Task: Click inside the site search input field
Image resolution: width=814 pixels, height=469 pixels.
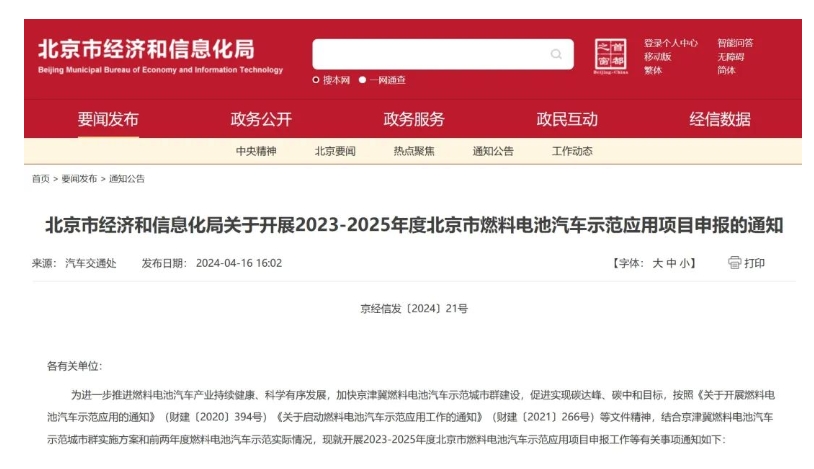Action: coord(430,54)
